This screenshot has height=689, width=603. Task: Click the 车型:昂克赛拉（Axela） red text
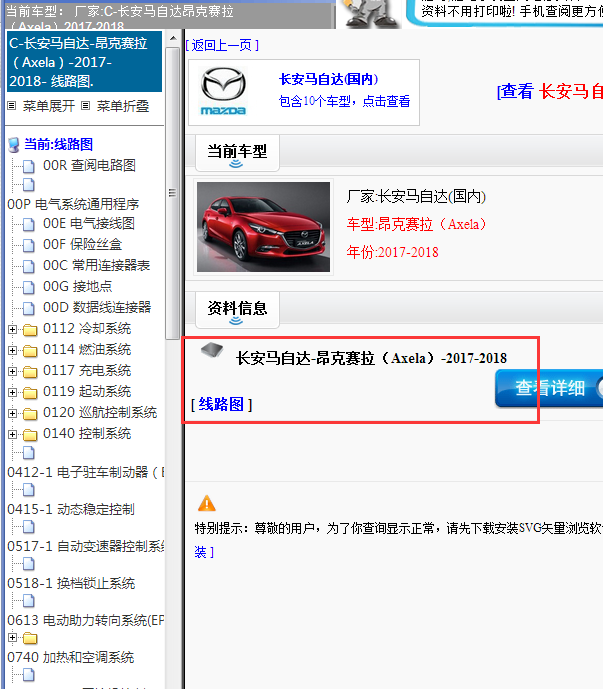pyautogui.click(x=416, y=225)
